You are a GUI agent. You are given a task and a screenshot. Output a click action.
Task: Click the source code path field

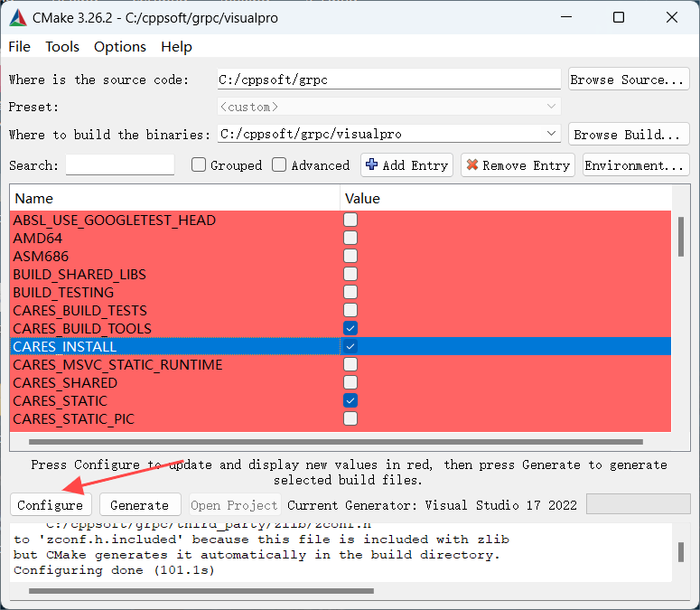[389, 79]
